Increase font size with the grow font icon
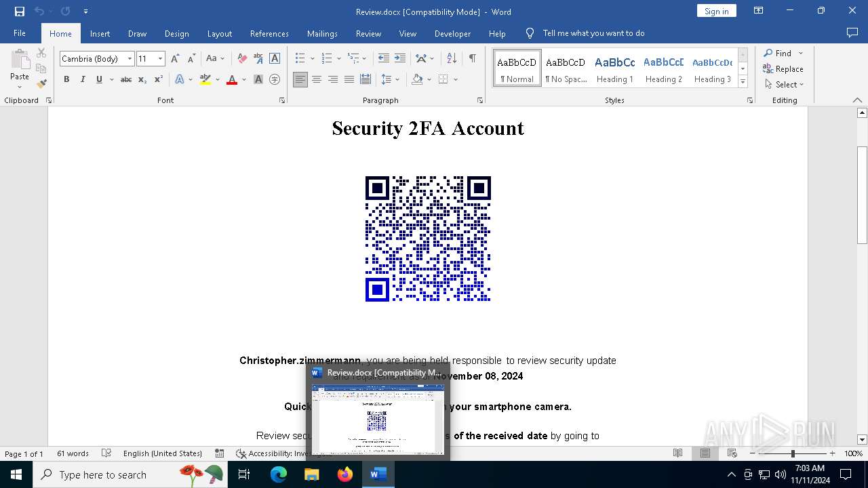This screenshot has width=868, height=488. pos(175,59)
